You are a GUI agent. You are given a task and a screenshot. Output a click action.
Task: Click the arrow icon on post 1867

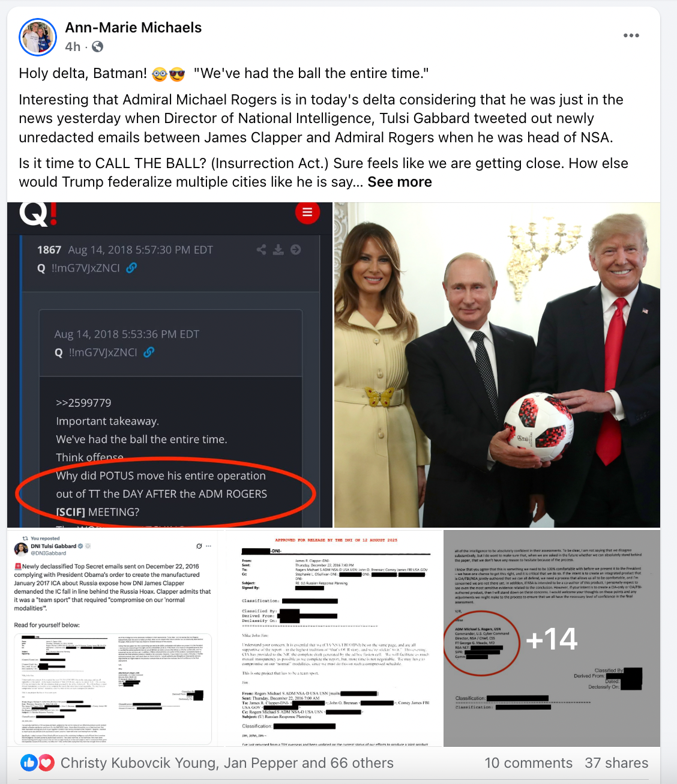(x=295, y=250)
